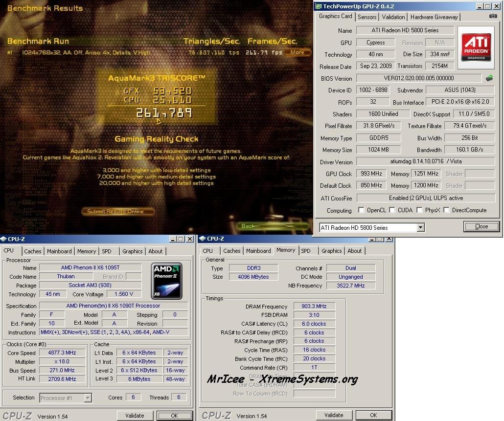Switch to the Validation tab in GPU-Z
The width and height of the screenshot is (504, 421).
point(393,17)
